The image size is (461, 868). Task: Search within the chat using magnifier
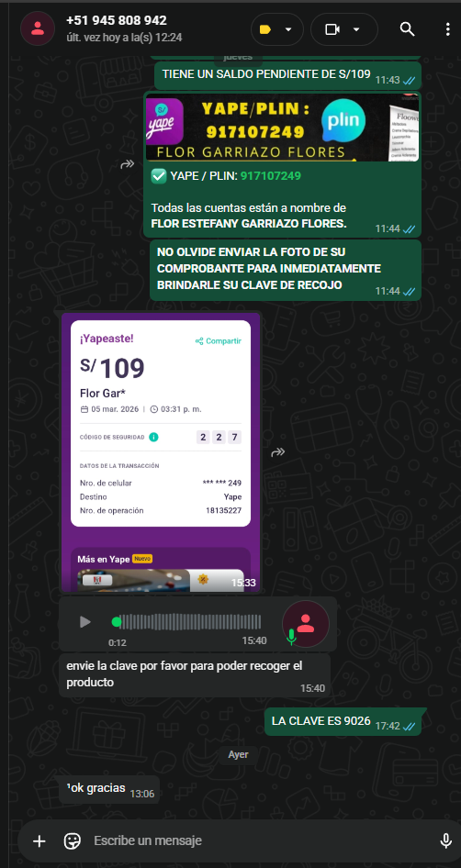tap(407, 29)
